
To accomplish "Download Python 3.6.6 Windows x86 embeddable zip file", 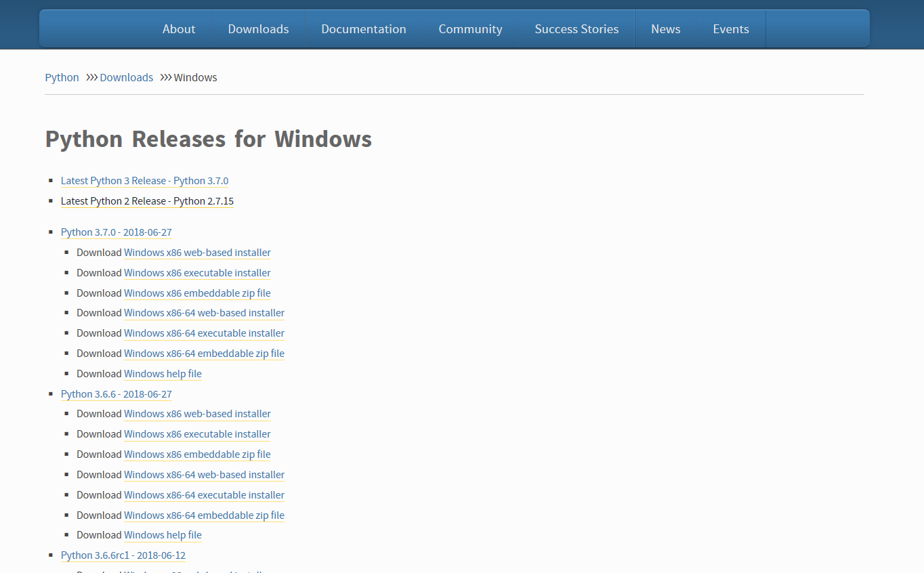I will coord(197,454).
